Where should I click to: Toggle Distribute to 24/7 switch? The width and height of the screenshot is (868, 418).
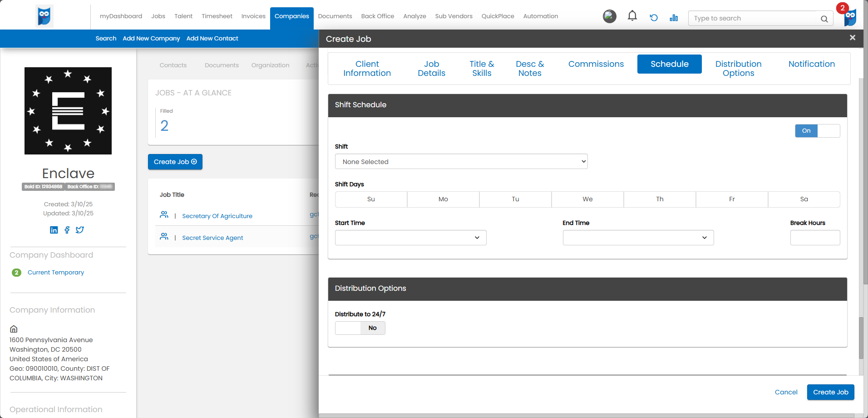(x=360, y=328)
